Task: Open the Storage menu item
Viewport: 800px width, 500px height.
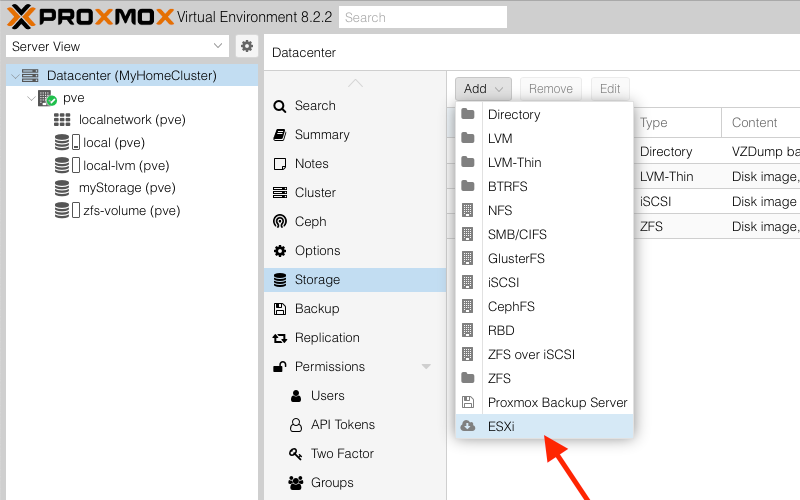Action: (355, 280)
